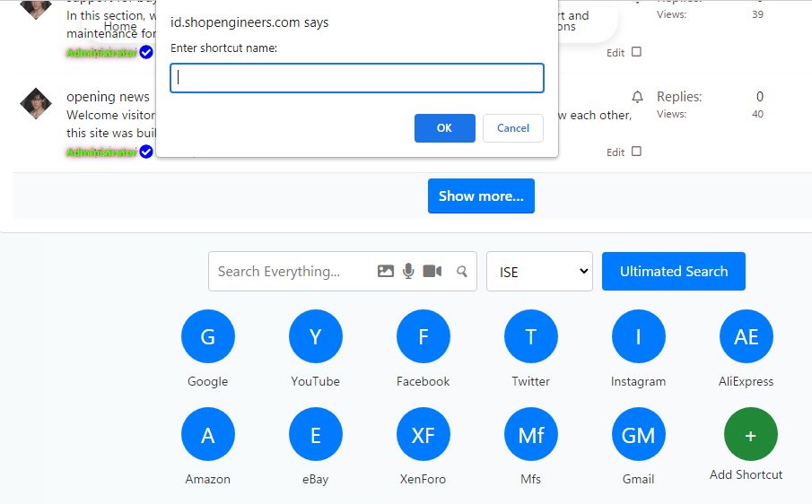Click the Google label text

(207, 381)
